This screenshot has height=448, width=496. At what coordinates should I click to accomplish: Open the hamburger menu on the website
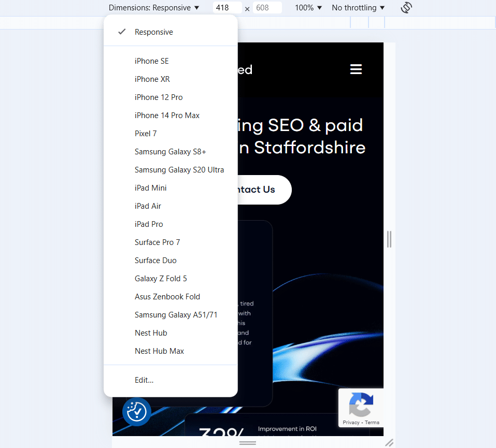coord(356,69)
